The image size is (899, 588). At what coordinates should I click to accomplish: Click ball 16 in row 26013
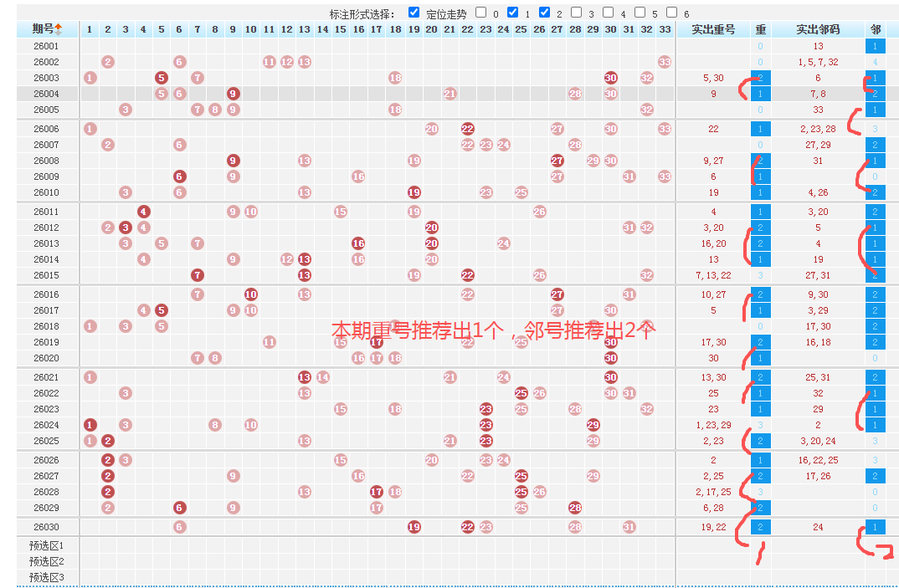[x=358, y=243]
